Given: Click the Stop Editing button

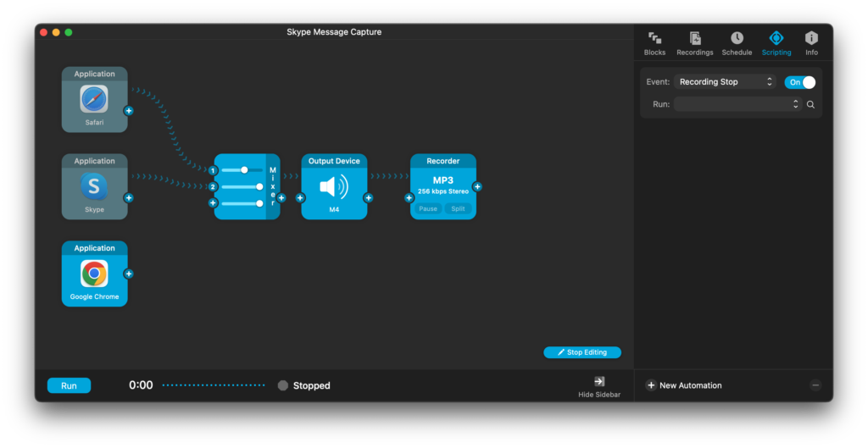Looking at the screenshot, I should 582,352.
